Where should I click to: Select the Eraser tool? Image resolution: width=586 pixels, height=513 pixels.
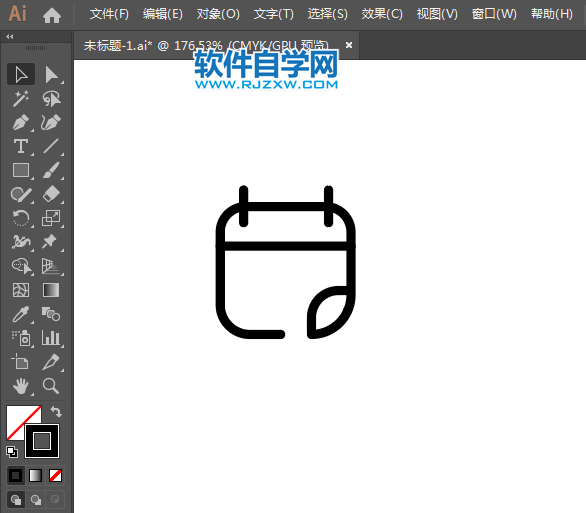pos(51,194)
